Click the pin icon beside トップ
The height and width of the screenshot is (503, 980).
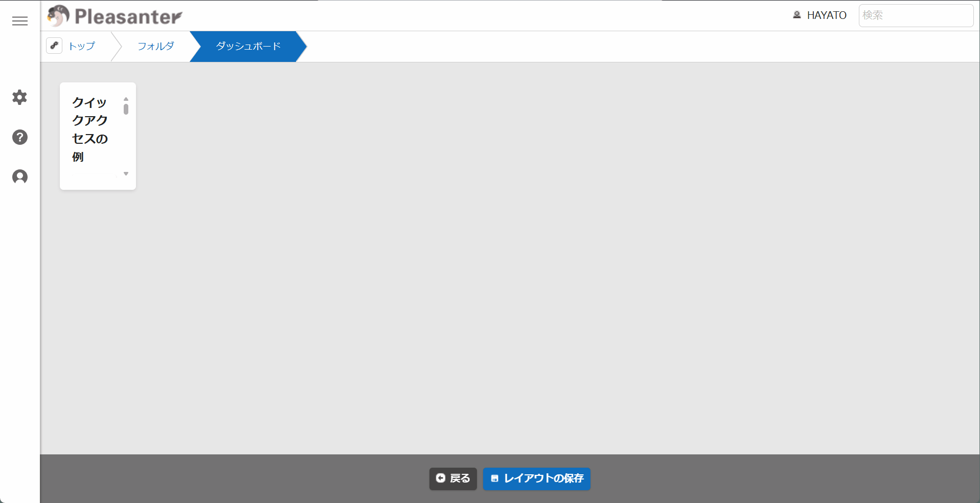click(x=54, y=46)
